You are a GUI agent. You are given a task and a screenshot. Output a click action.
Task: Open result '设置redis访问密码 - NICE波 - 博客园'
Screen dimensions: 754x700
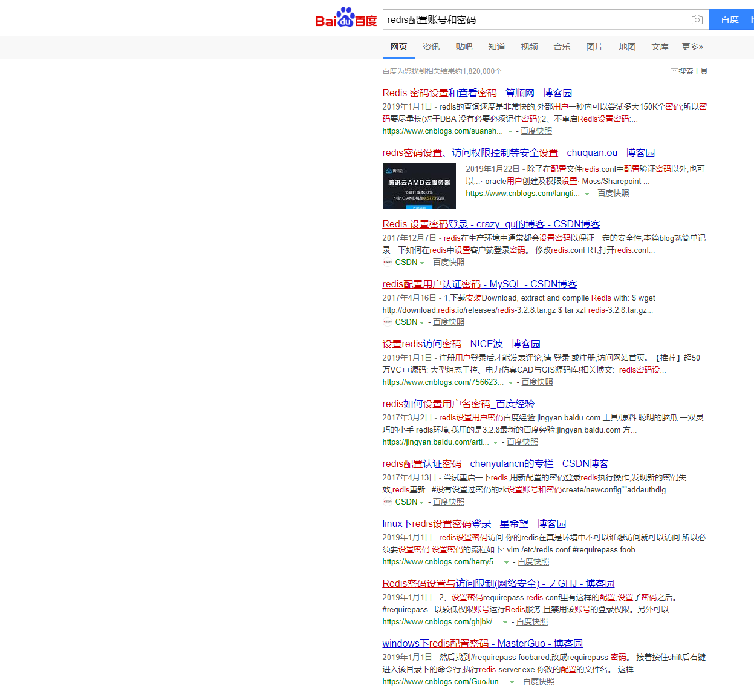point(461,344)
